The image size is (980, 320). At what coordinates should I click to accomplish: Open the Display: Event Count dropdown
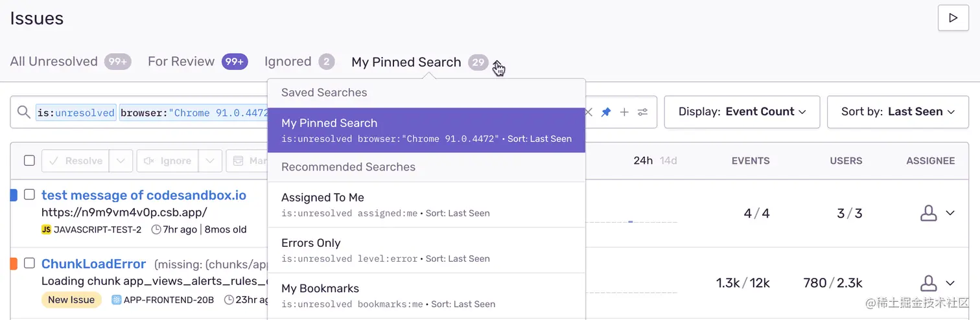(742, 111)
